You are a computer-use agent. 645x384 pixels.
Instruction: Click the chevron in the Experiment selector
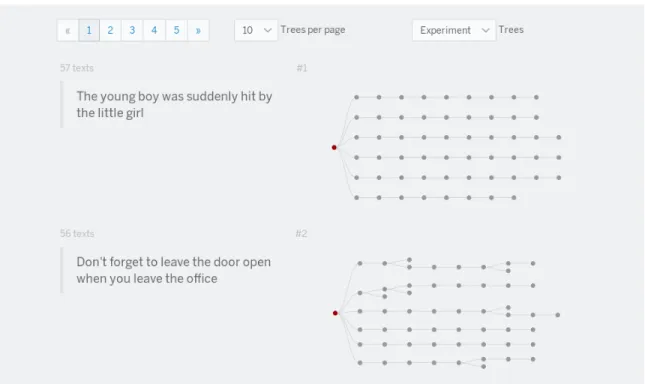485,30
